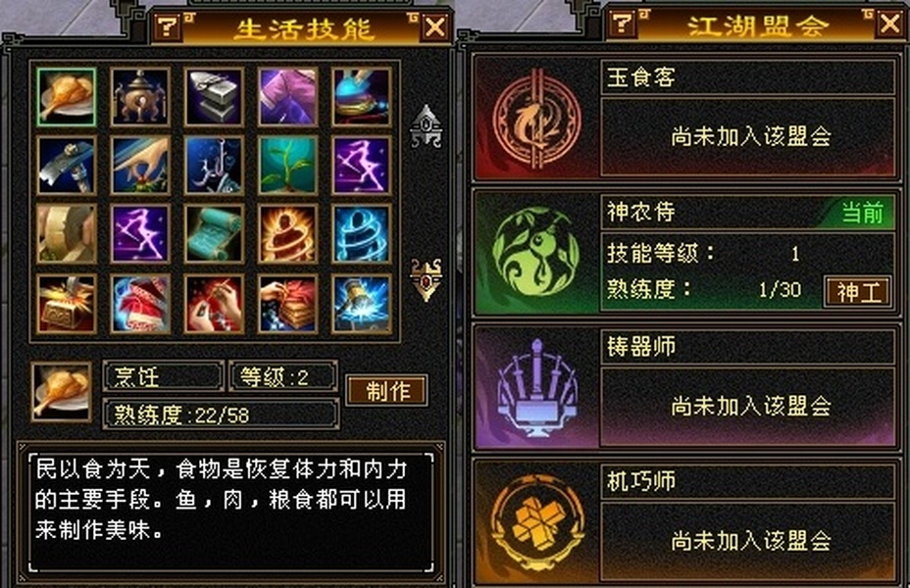Click the 神工 button in 神农侍
The height and width of the screenshot is (588, 910).
click(x=858, y=291)
